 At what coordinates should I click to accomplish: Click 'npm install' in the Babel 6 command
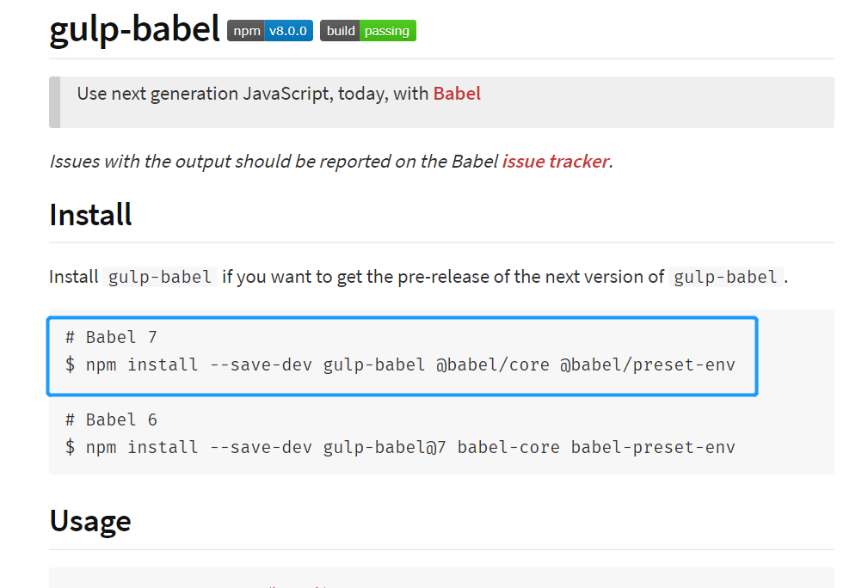pyautogui.click(x=142, y=447)
